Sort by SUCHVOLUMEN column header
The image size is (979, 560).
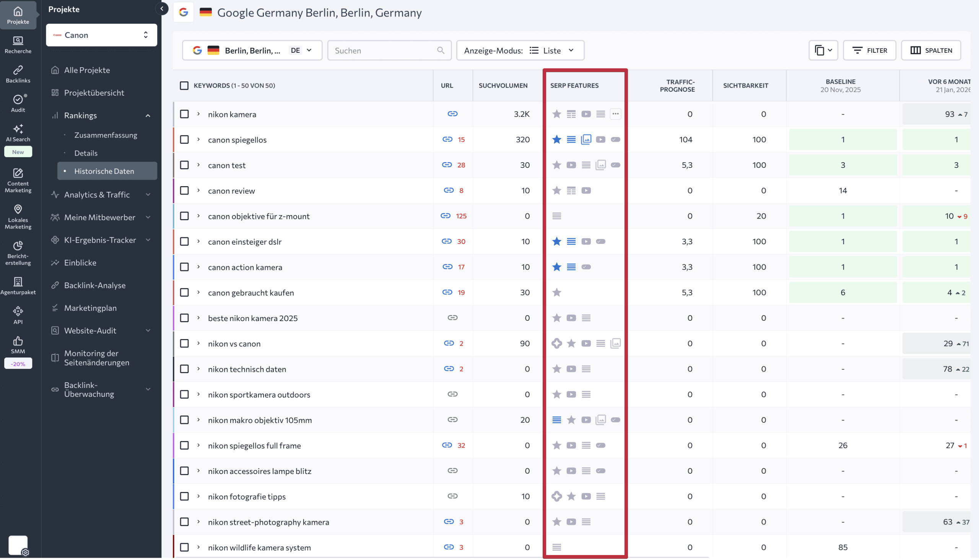(x=503, y=85)
